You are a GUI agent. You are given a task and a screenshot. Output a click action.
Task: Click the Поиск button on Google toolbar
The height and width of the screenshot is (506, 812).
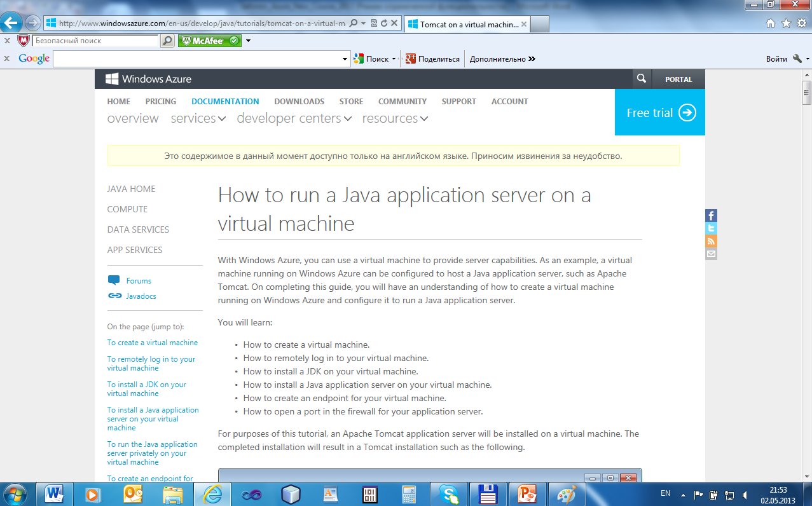click(x=371, y=58)
